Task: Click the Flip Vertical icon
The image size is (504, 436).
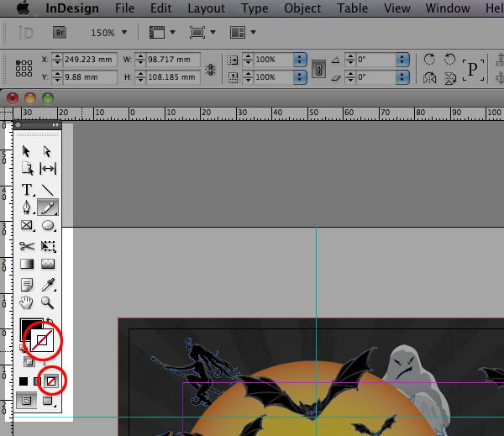Action: 450,78
